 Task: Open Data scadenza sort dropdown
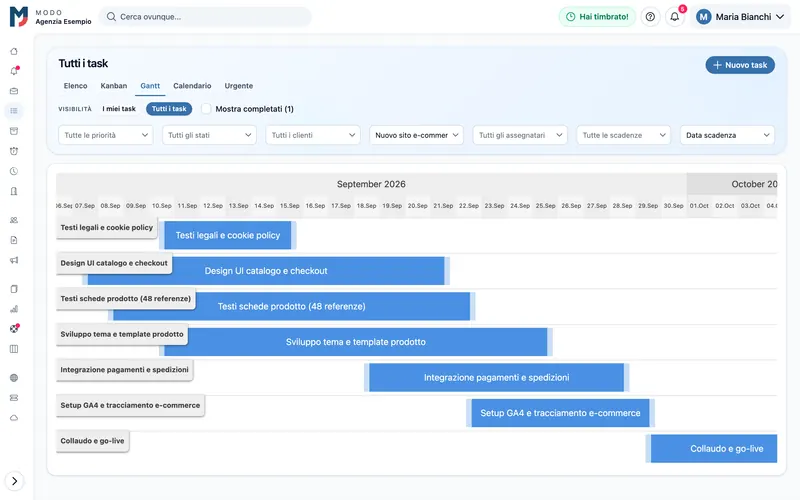coord(727,135)
